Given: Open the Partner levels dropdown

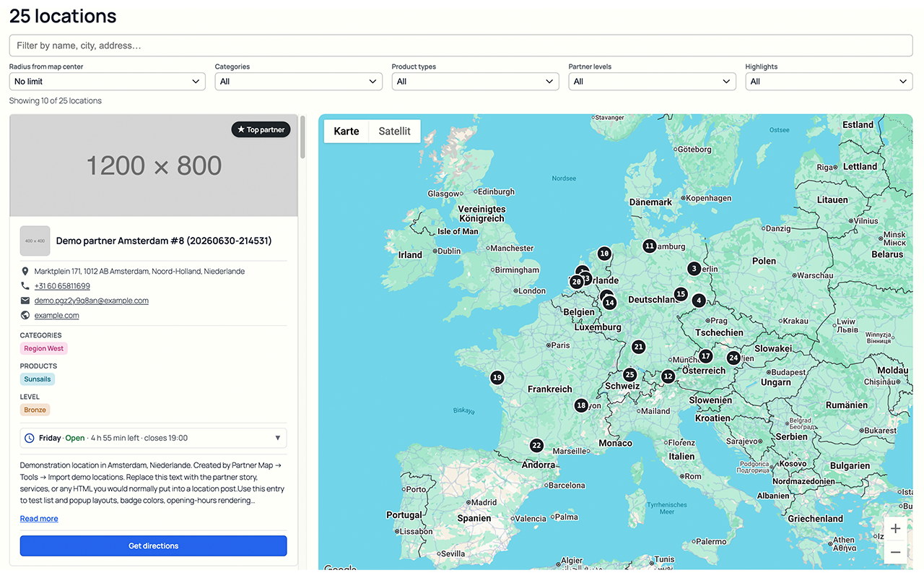Looking at the screenshot, I should (653, 82).
